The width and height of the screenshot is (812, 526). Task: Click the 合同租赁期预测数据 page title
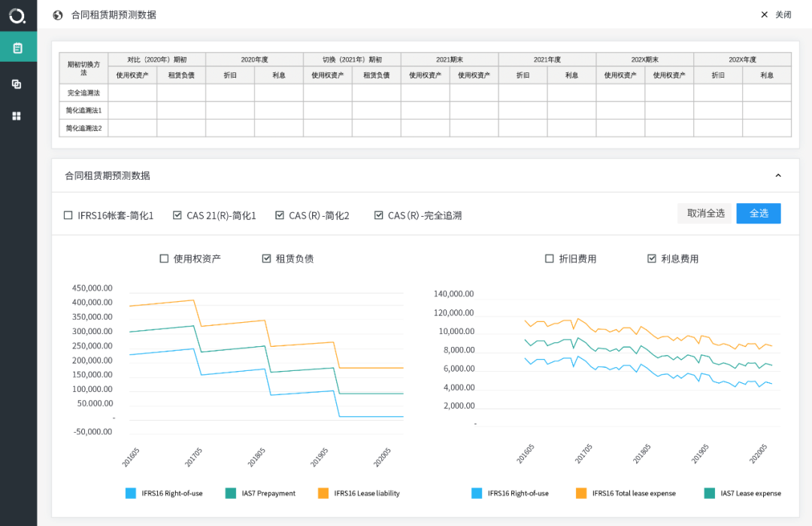pos(114,15)
